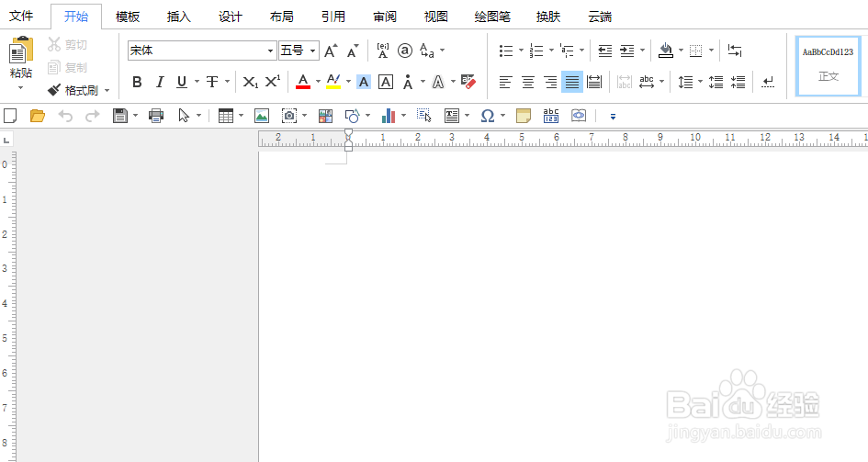Click the new blank document icon

(x=10, y=116)
